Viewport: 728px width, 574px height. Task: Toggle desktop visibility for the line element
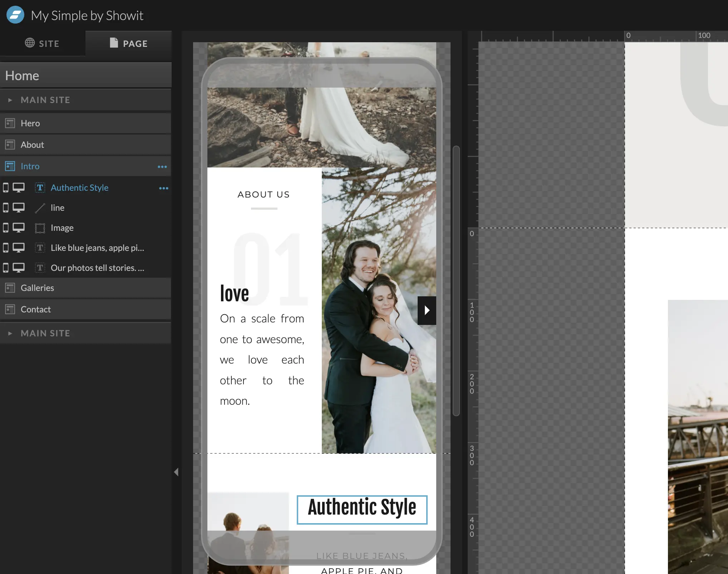19,208
